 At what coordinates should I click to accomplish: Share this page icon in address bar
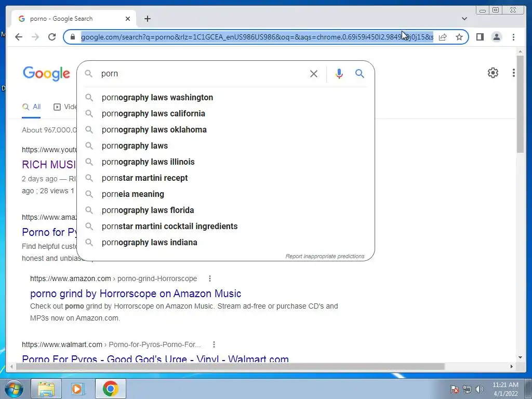click(443, 37)
